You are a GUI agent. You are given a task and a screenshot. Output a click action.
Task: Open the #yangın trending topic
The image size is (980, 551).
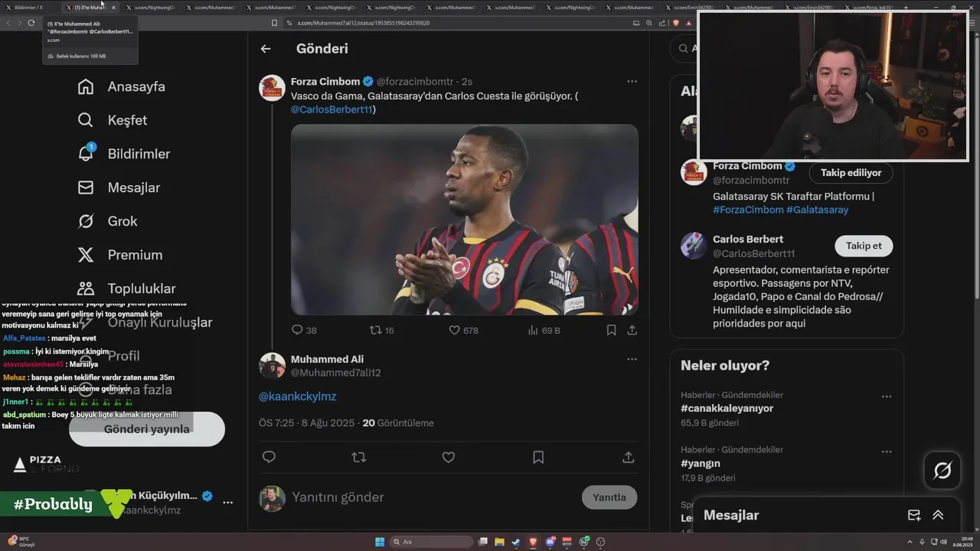tap(701, 463)
